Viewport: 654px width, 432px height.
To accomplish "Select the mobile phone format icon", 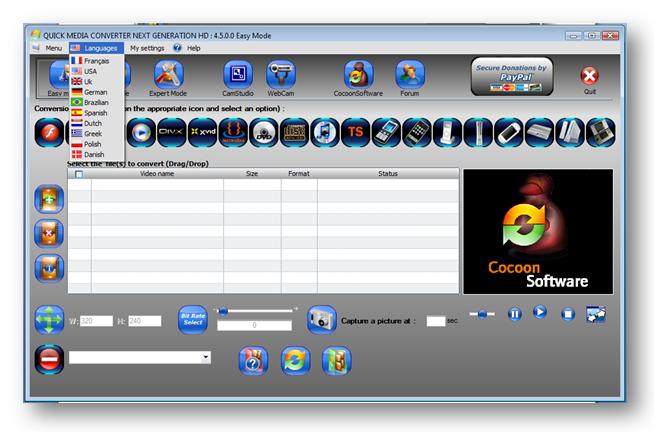I will coord(386,133).
